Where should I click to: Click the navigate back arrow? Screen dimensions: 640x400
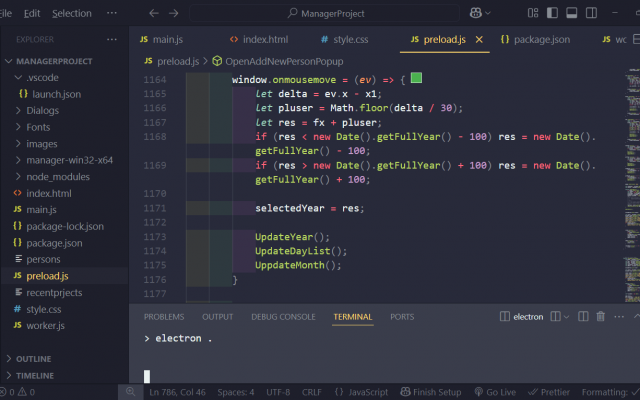click(153, 13)
